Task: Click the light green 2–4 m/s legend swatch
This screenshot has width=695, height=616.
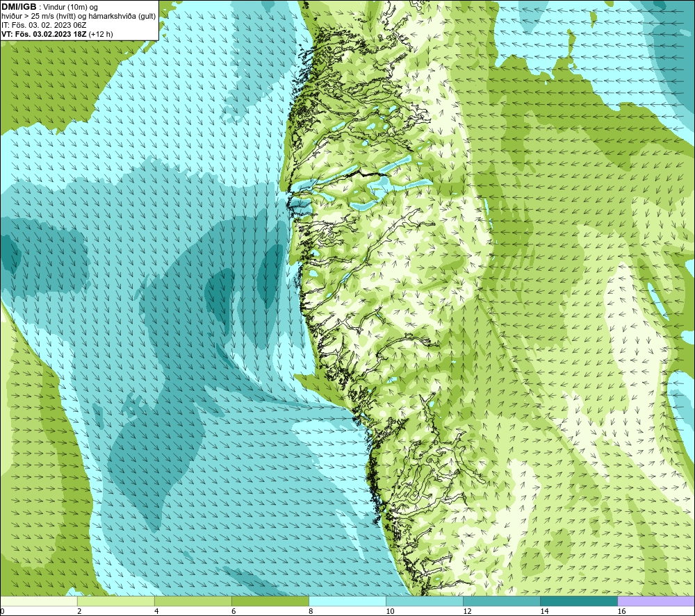Action: click(116, 601)
